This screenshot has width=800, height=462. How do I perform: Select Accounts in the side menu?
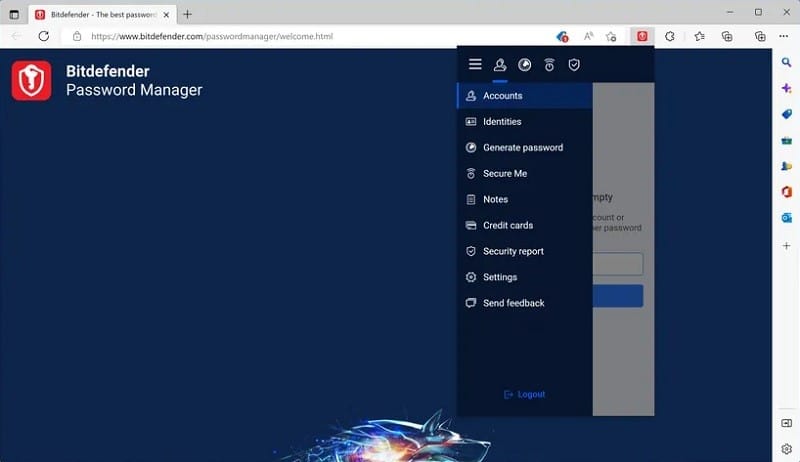(x=525, y=96)
